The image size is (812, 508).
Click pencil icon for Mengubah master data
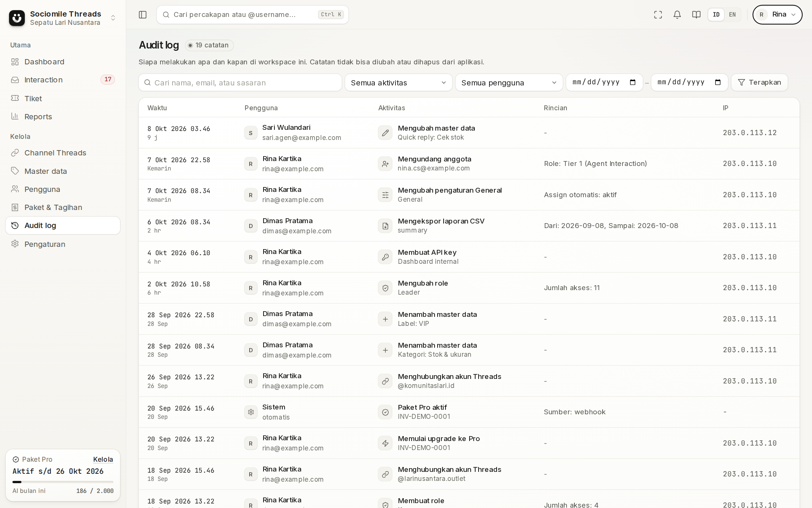pyautogui.click(x=385, y=133)
